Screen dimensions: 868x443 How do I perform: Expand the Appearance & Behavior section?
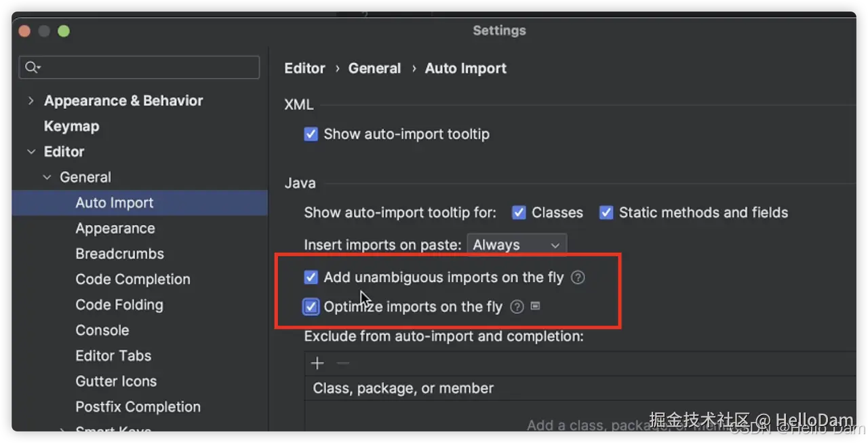click(31, 101)
